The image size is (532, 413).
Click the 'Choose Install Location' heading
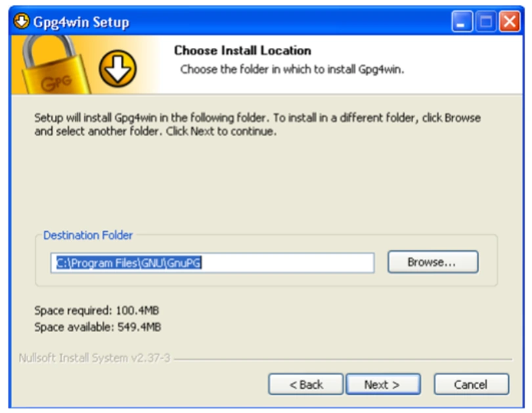click(x=242, y=51)
